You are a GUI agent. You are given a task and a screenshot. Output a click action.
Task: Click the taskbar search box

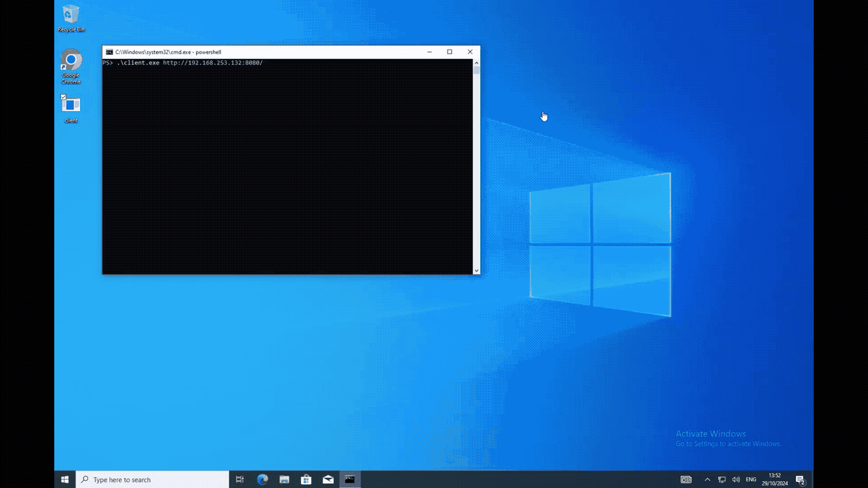pyautogui.click(x=153, y=479)
